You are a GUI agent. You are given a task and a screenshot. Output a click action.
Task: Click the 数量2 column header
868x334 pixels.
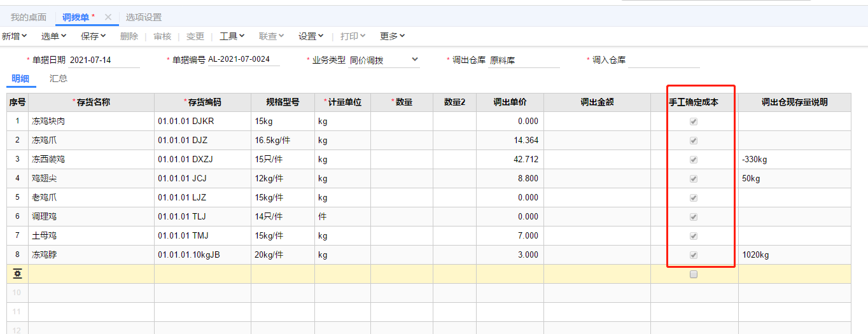[x=455, y=102]
